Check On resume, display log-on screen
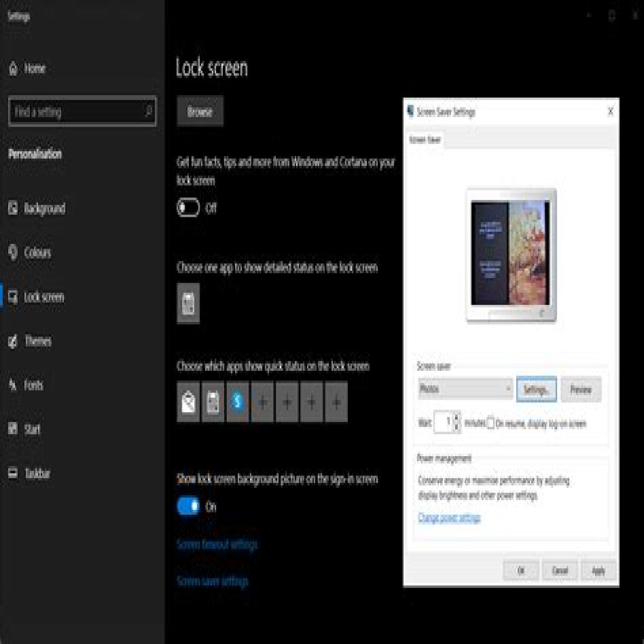 [x=491, y=423]
